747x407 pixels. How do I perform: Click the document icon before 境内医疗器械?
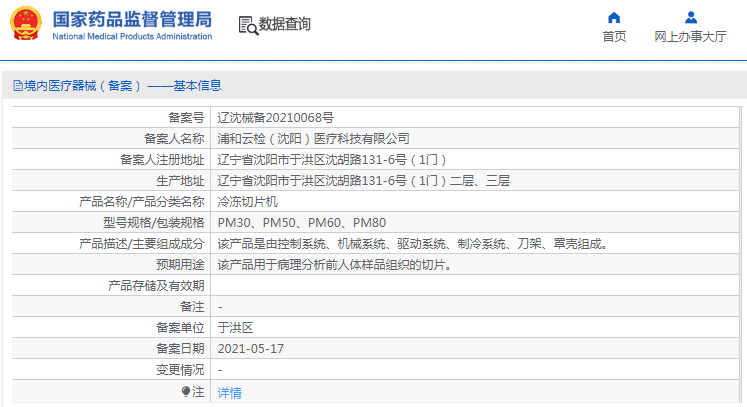(17, 86)
